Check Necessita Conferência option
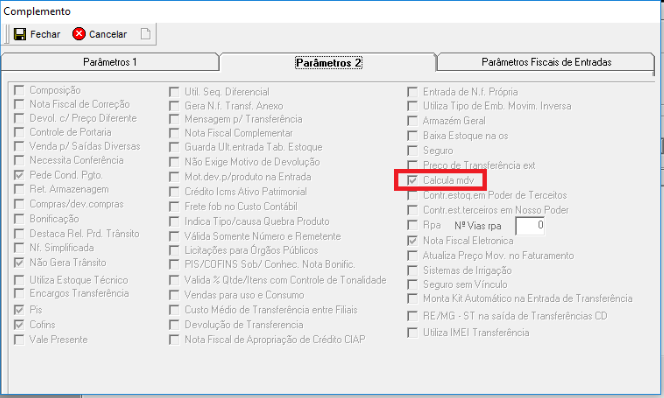Viewport: 664px width, 398px height. pos(19,160)
